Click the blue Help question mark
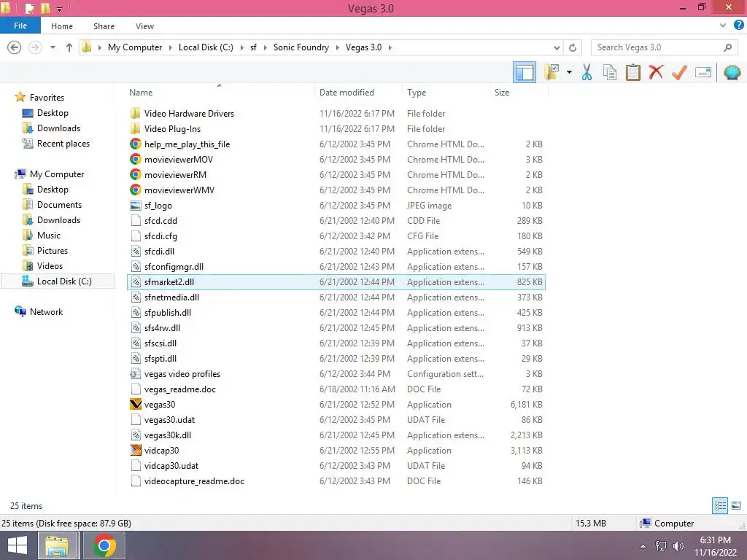Screen dimensions: 747x560 point(739,26)
